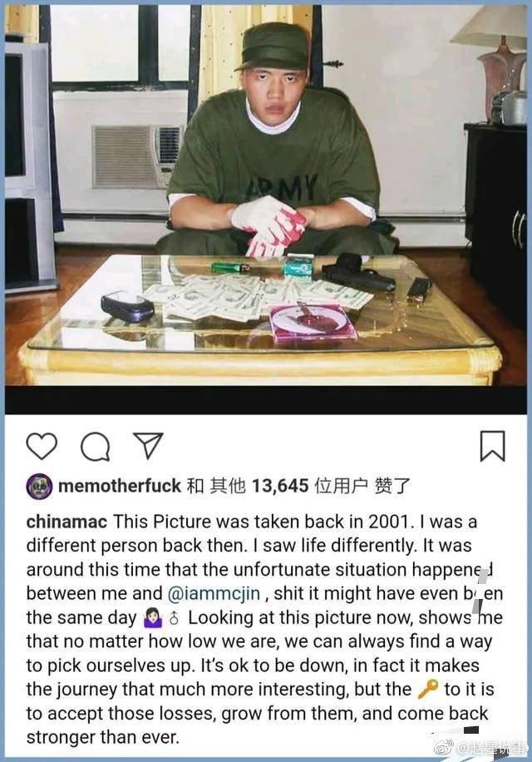Click the facepalm woman emoji in caption

(152, 617)
